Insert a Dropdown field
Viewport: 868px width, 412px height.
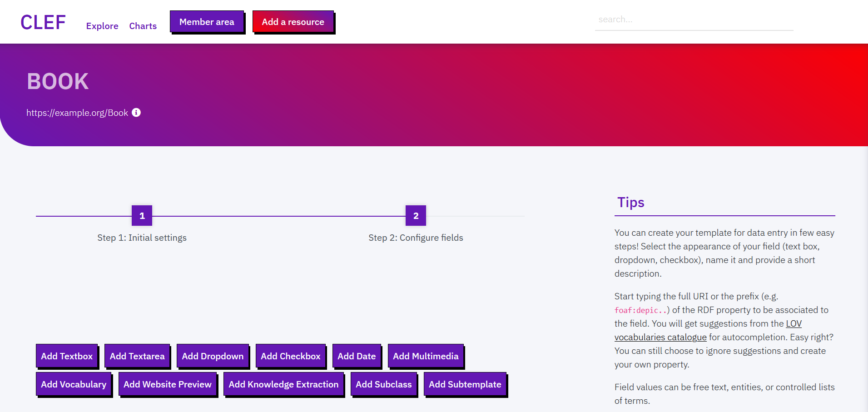213,356
